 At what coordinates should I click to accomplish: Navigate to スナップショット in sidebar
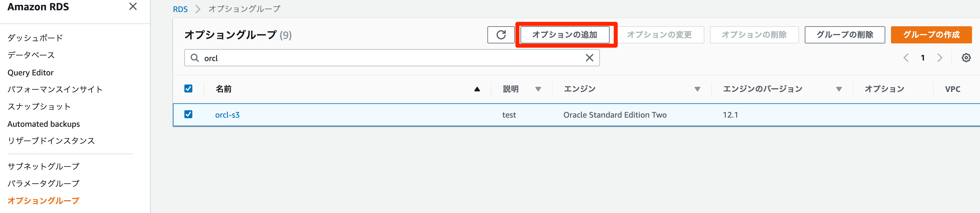tap(39, 107)
